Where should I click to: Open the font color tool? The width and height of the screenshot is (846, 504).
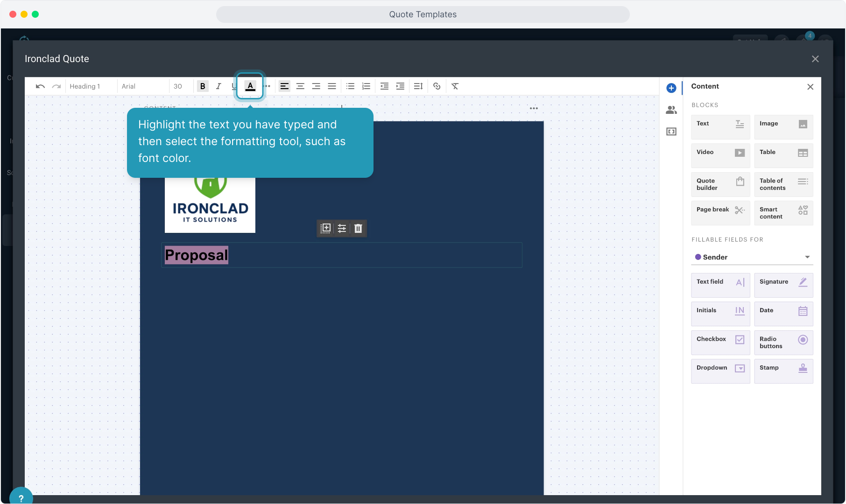click(x=250, y=86)
